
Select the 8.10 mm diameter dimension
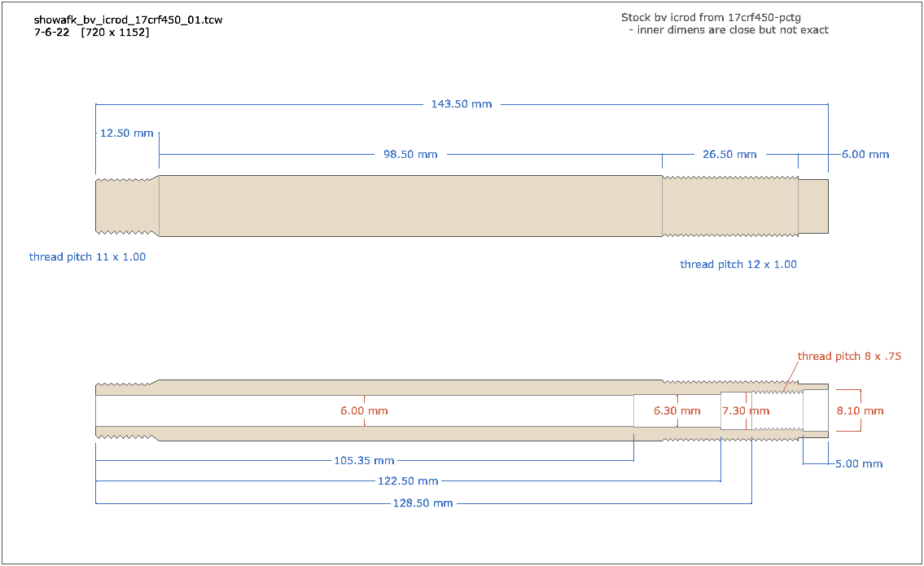[860, 411]
